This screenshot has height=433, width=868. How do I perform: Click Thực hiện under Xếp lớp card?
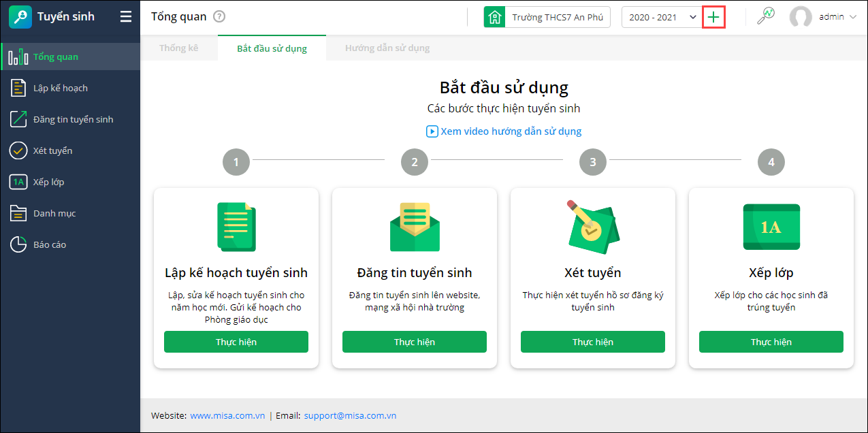tap(771, 342)
